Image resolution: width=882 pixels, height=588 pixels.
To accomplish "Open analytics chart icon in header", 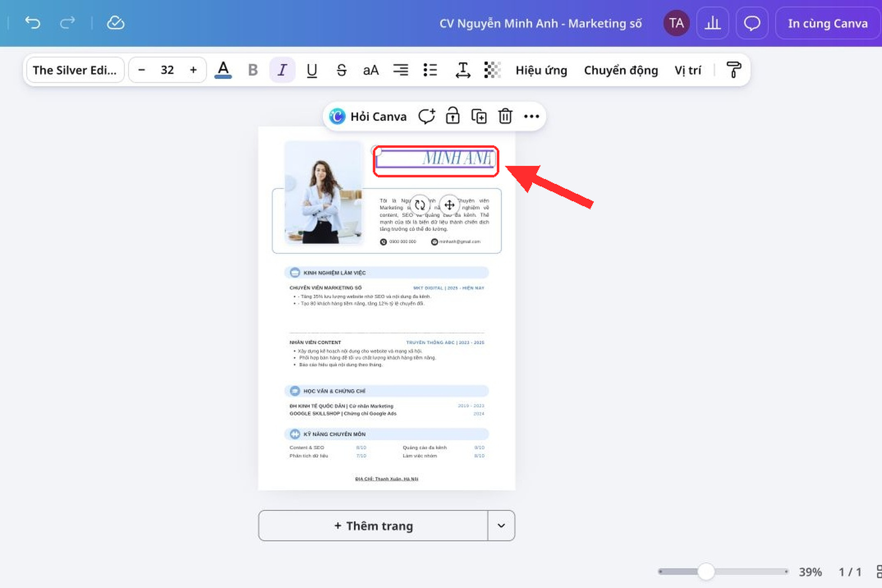I will (712, 23).
